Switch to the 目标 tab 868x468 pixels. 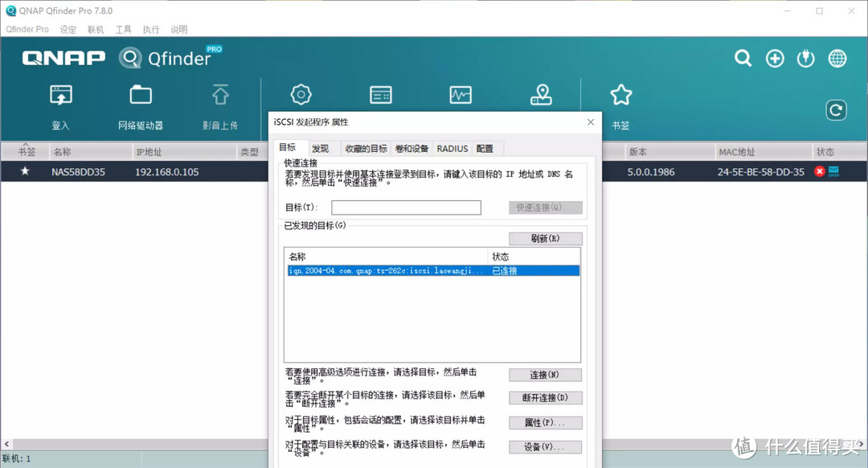(x=287, y=147)
